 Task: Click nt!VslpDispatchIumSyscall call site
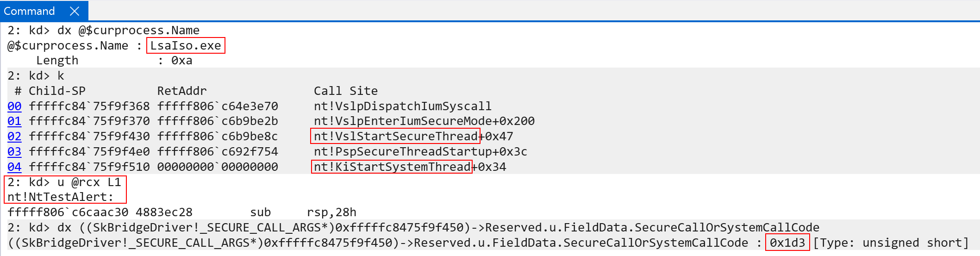pyautogui.click(x=403, y=106)
